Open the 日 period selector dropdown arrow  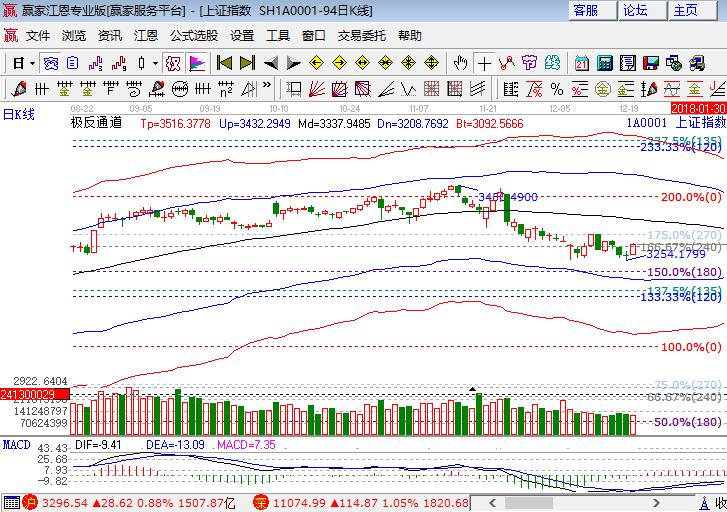pyautogui.click(x=32, y=63)
